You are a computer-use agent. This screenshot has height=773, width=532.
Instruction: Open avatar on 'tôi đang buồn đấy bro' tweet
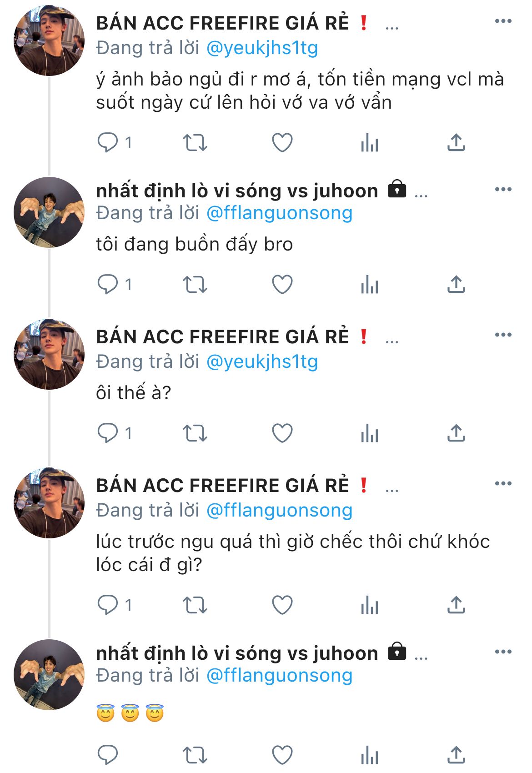click(x=49, y=212)
